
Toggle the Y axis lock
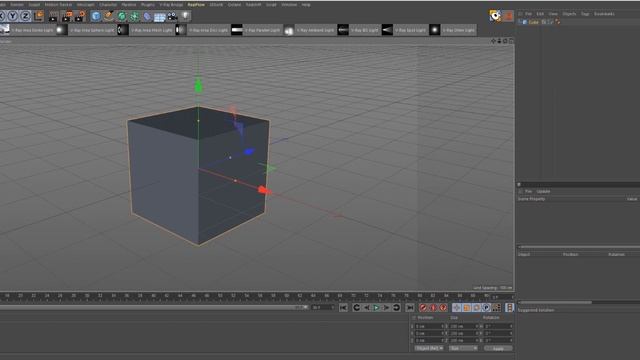point(13,16)
